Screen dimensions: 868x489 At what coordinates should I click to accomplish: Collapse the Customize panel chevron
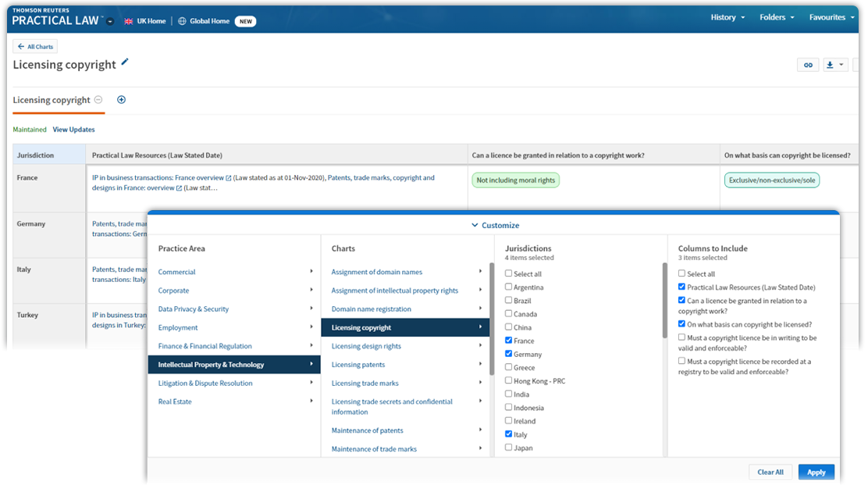475,225
